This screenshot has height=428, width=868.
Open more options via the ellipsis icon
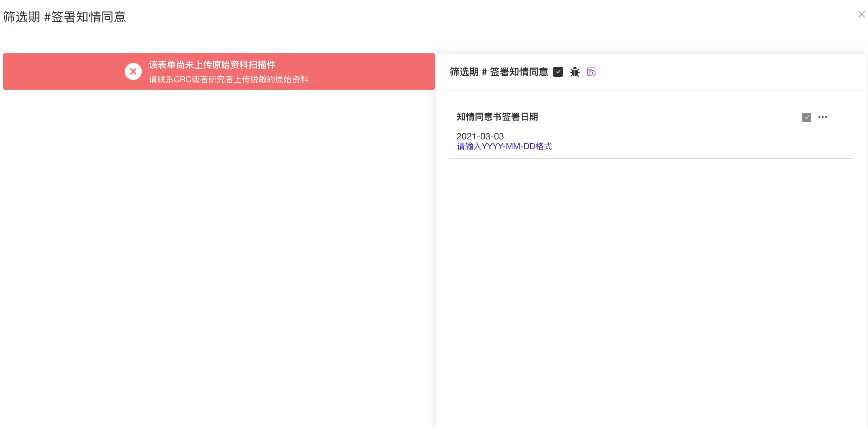pyautogui.click(x=823, y=117)
